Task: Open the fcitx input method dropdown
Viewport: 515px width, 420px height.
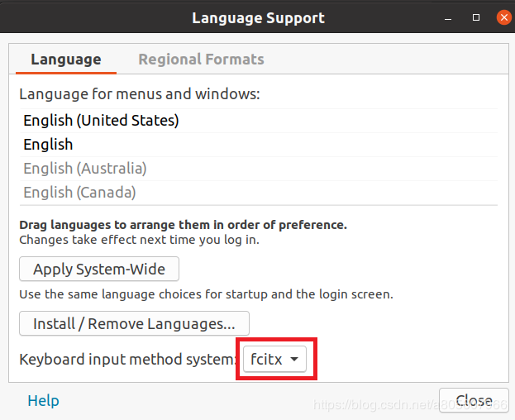Action: point(275,360)
